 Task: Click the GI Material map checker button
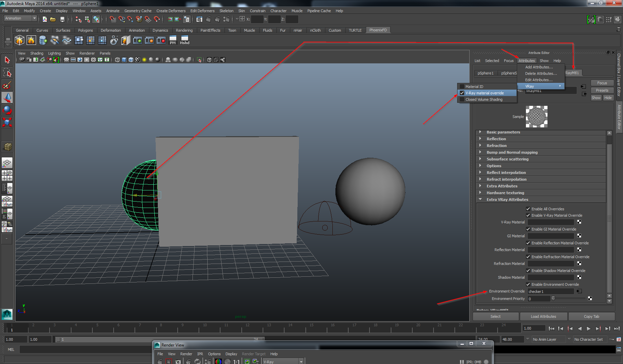coord(579,236)
